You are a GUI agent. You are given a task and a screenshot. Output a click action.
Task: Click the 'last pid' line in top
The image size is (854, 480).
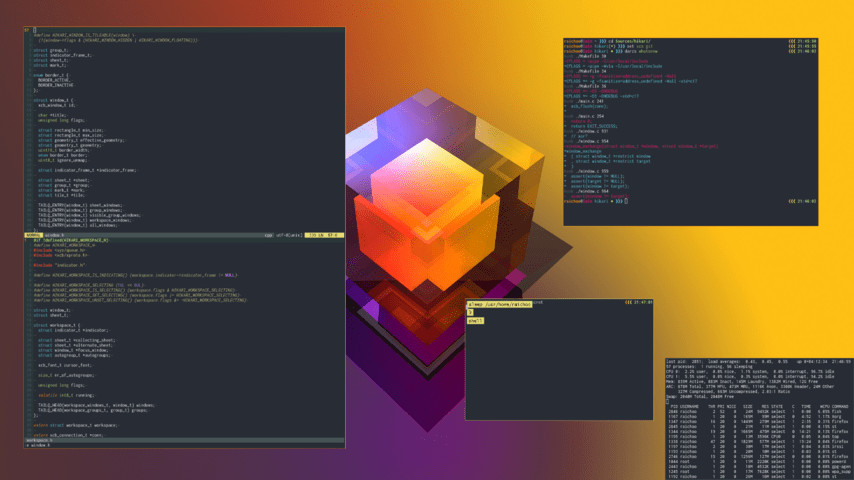759,361
